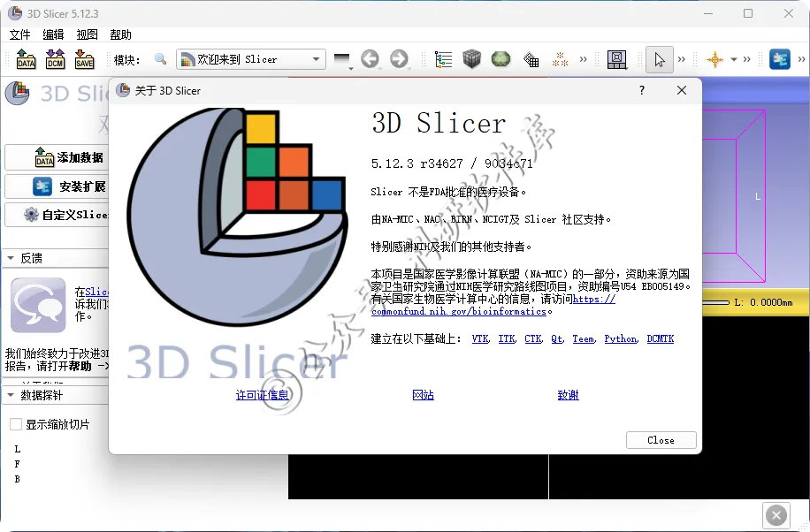Open the crosshair options dropdown arrow
Image resolution: width=810 pixels, height=532 pixels.
tap(734, 59)
